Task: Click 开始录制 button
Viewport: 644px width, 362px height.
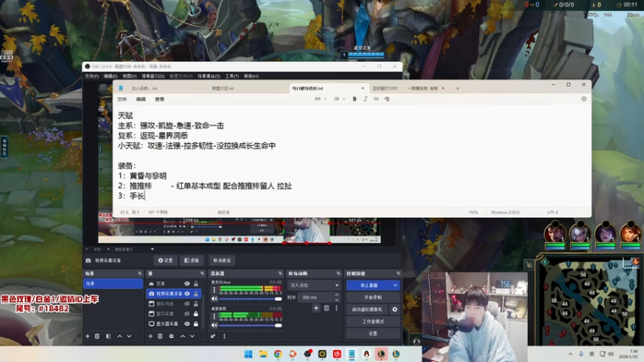Action: coord(373,297)
